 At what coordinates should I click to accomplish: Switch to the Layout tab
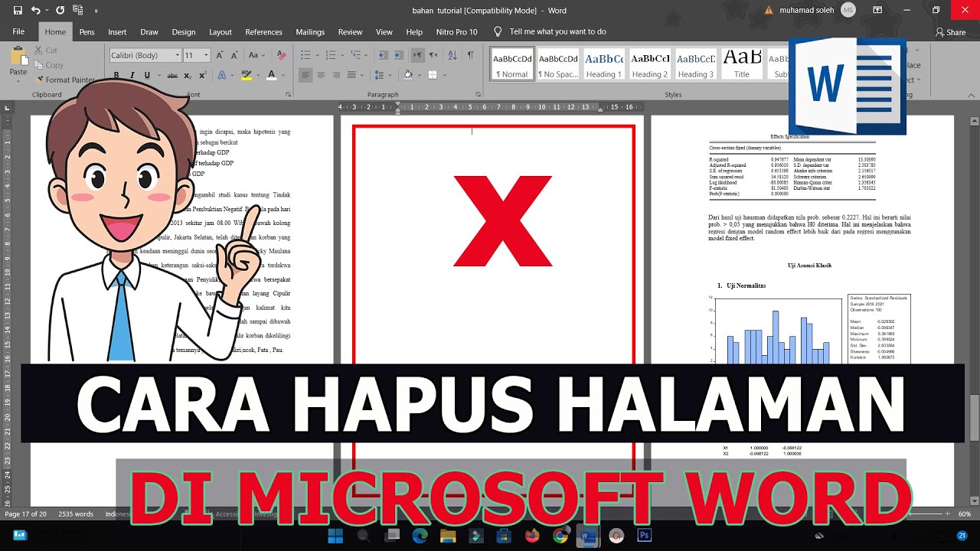[x=220, y=32]
